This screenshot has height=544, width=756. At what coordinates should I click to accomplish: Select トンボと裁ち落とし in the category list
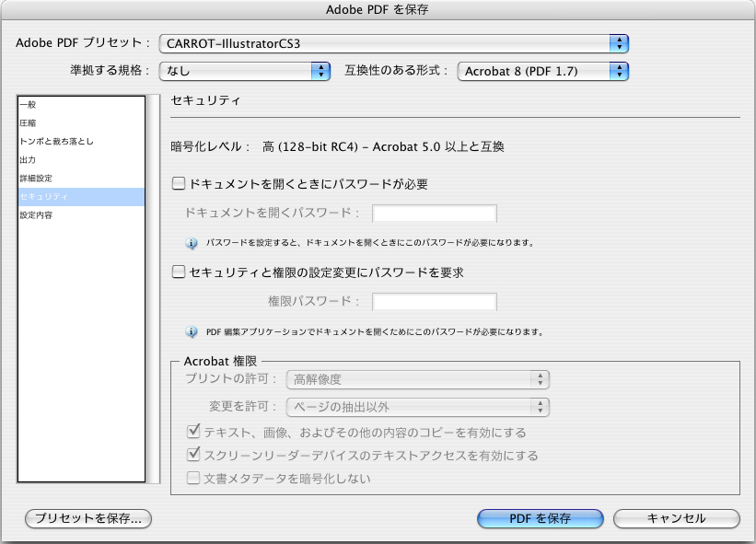81,141
